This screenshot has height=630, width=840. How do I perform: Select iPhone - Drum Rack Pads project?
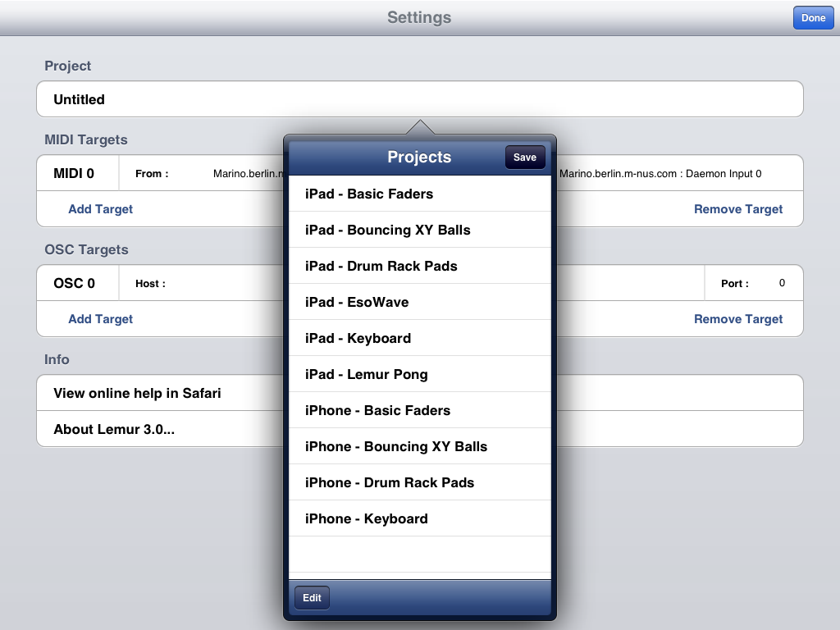(419, 483)
